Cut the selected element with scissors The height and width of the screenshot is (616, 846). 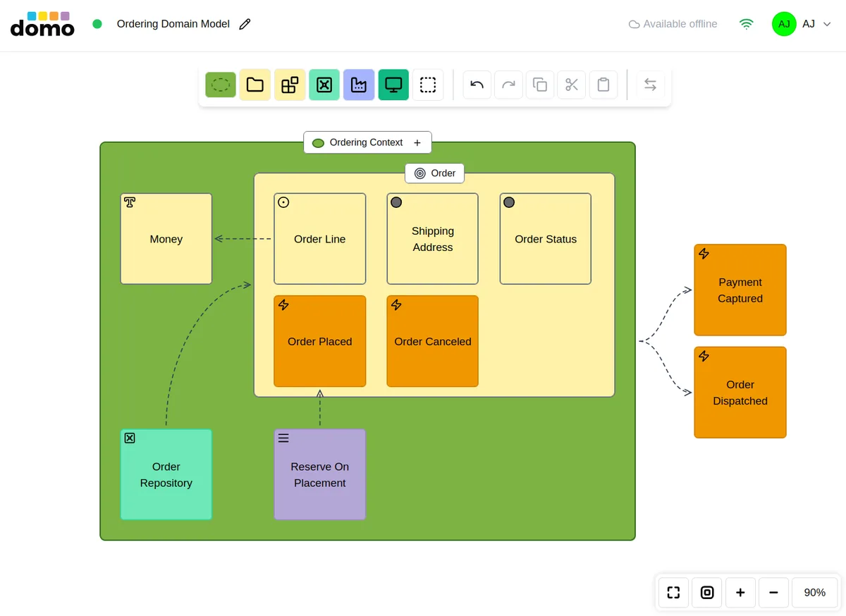(x=572, y=85)
